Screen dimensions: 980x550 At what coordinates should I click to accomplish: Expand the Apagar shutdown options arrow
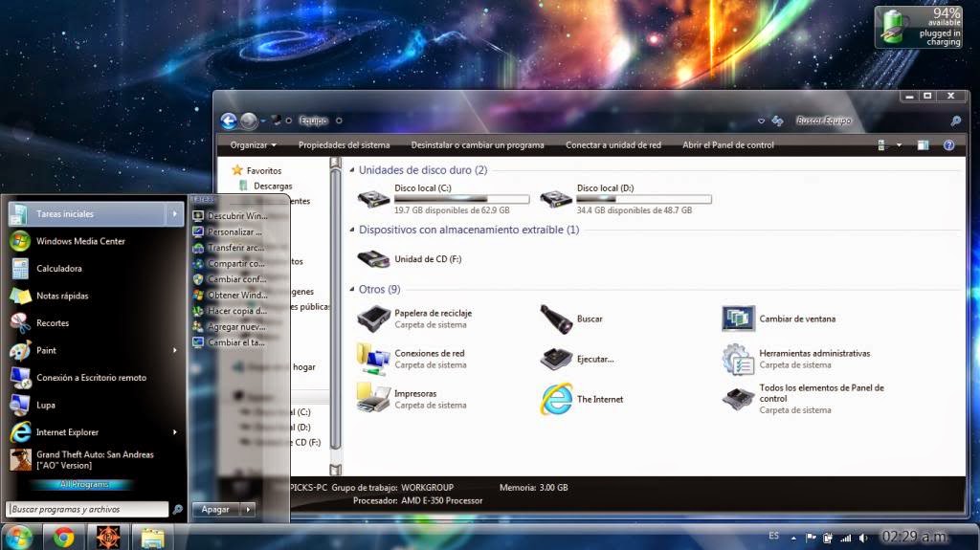(249, 510)
